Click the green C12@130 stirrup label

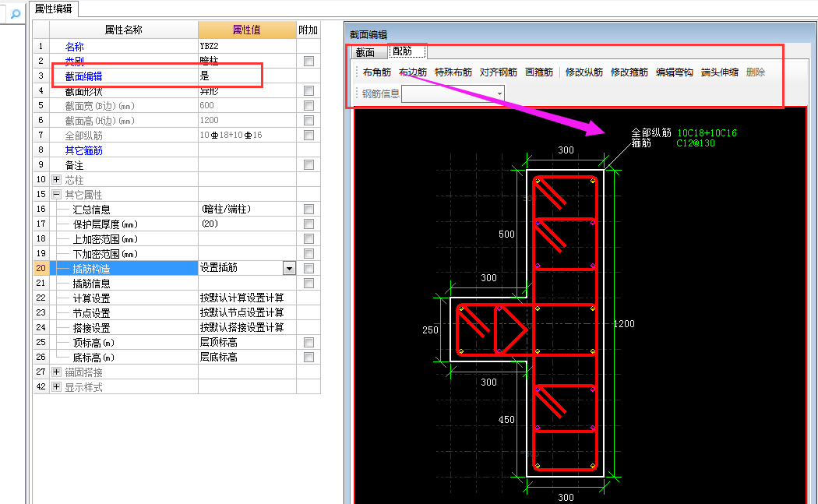pos(696,143)
